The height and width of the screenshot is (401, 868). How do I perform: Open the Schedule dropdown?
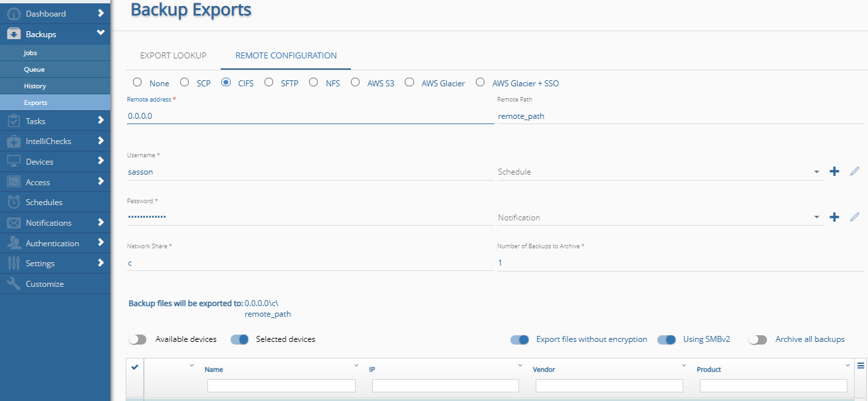point(658,172)
